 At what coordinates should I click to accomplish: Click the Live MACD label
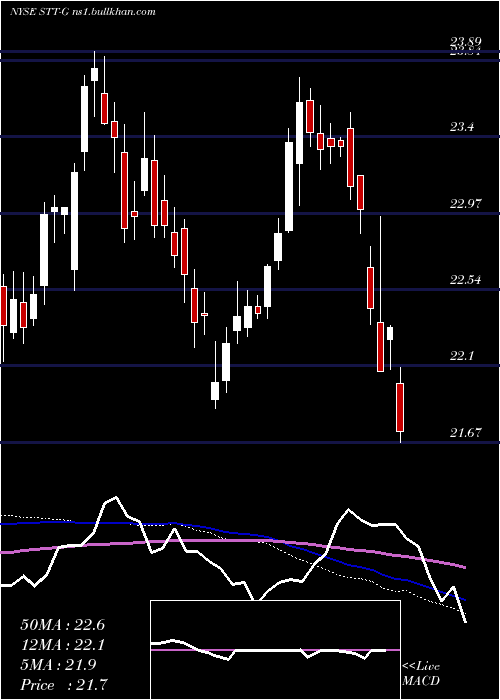tap(421, 674)
